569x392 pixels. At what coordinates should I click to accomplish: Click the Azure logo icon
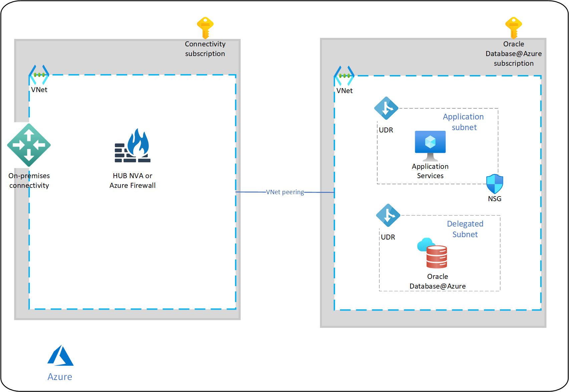click(60, 355)
